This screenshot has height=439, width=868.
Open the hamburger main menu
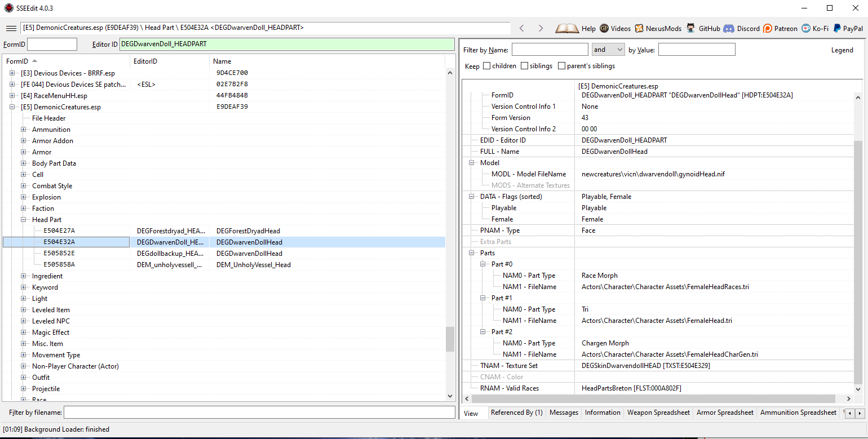tap(11, 28)
